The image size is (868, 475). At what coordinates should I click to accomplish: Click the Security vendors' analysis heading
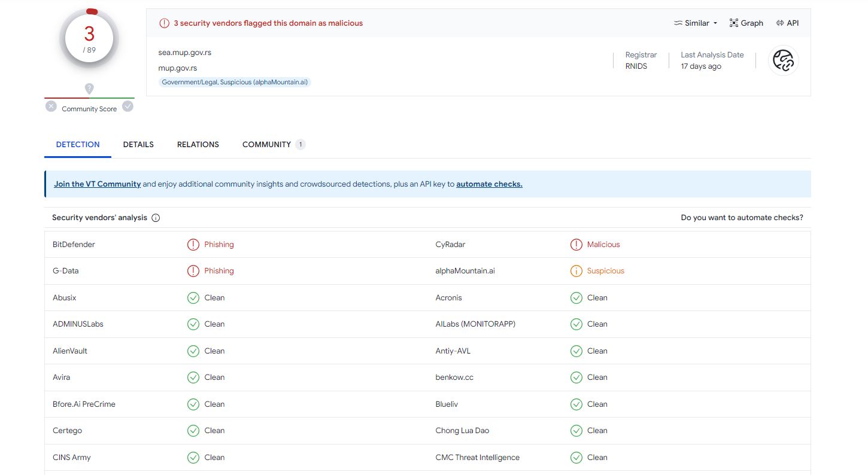[99, 218]
